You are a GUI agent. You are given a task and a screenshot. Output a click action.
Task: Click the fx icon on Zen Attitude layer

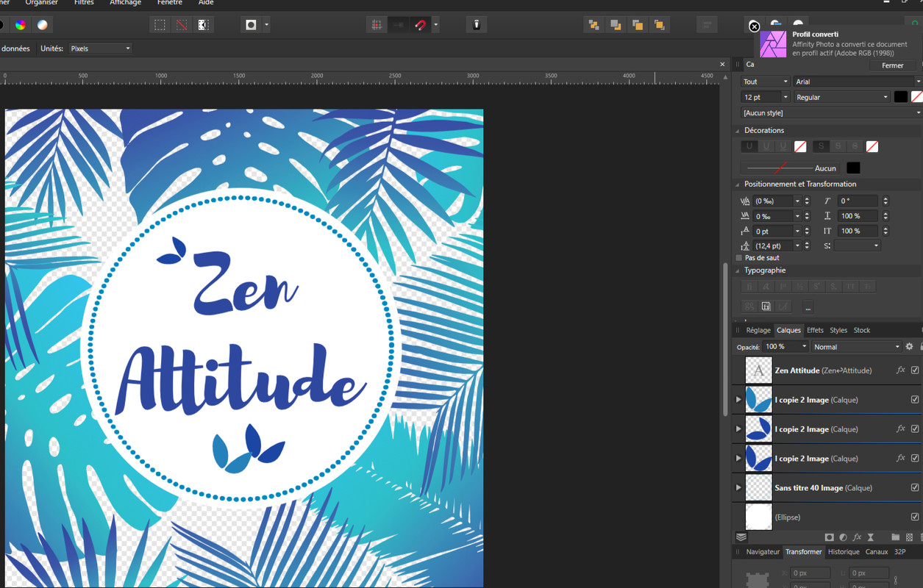point(900,370)
